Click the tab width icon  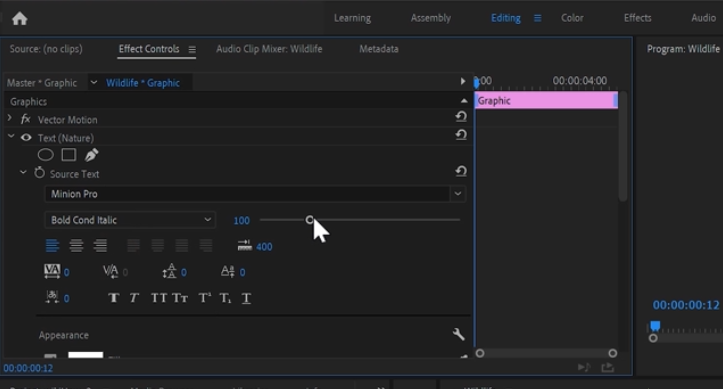point(244,246)
